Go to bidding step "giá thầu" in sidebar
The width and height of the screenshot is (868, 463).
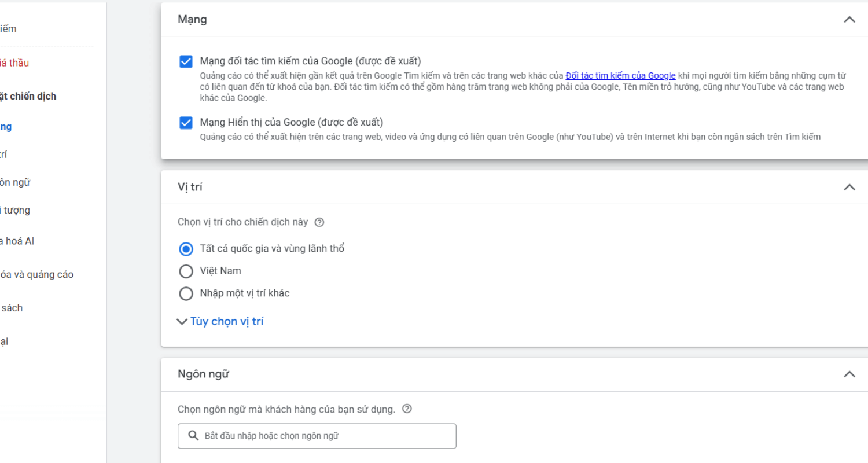[x=14, y=63]
